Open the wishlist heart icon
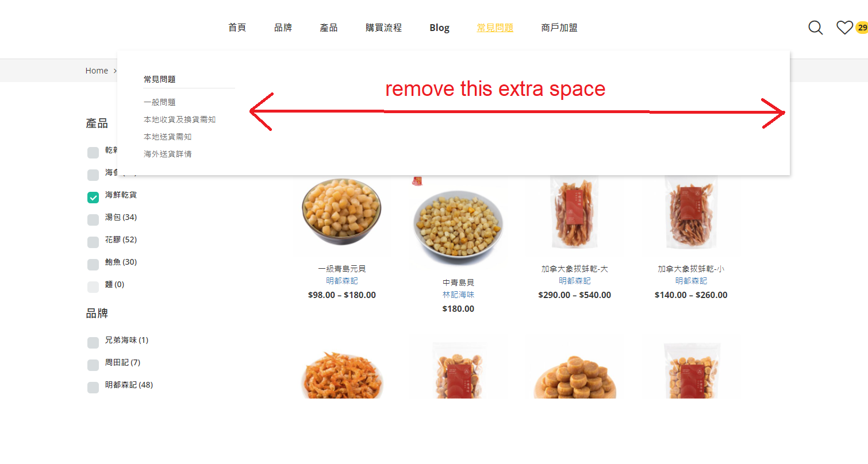The width and height of the screenshot is (868, 464). click(x=844, y=28)
